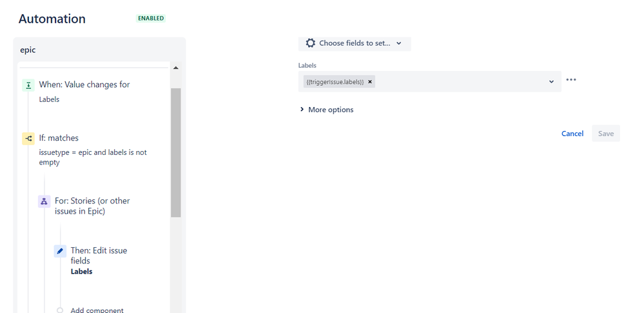Click the green trigger icon beside When
This screenshot has height=313, width=644.
pos(28,86)
